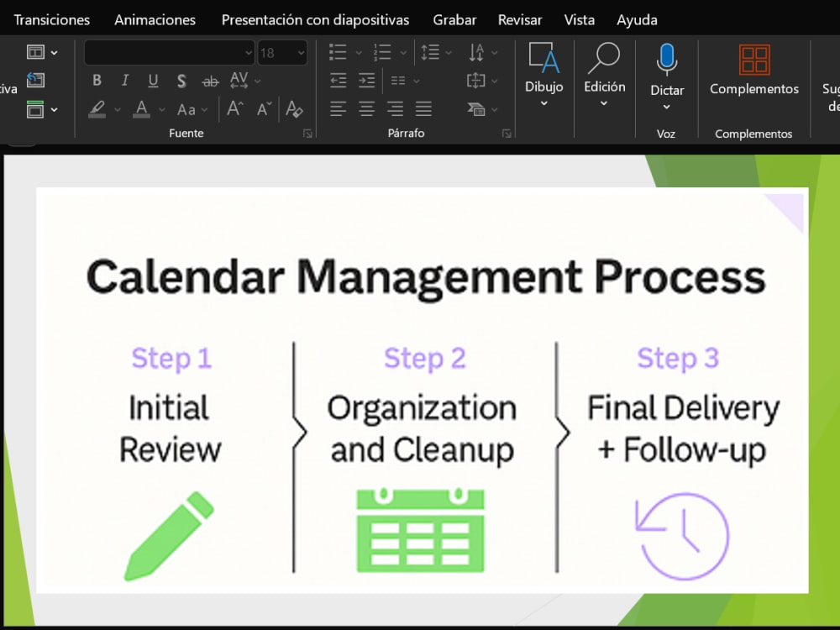Open the Ayuda ribbon tab
Image resolution: width=840 pixels, height=630 pixels.
click(x=637, y=20)
